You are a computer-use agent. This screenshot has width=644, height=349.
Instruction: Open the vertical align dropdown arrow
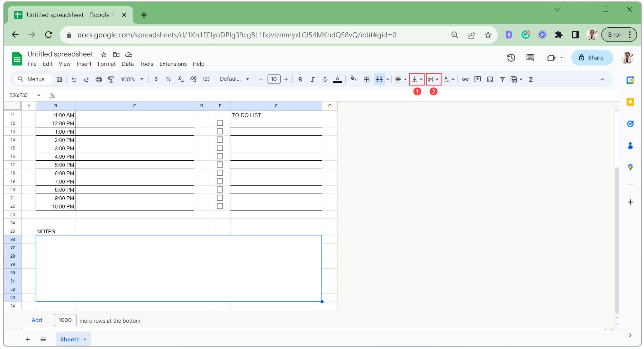tap(421, 79)
